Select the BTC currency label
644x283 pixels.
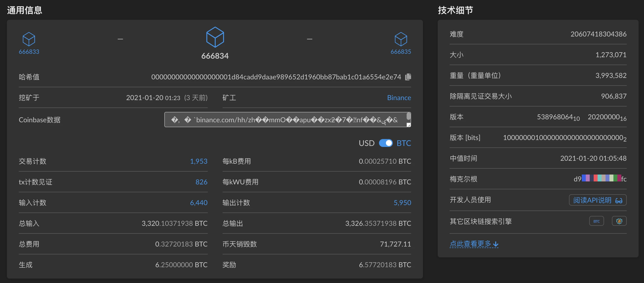pos(404,143)
